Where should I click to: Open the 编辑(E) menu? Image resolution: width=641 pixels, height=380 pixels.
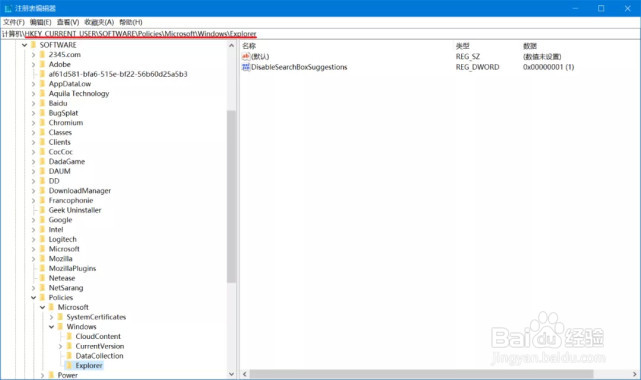pos(40,22)
